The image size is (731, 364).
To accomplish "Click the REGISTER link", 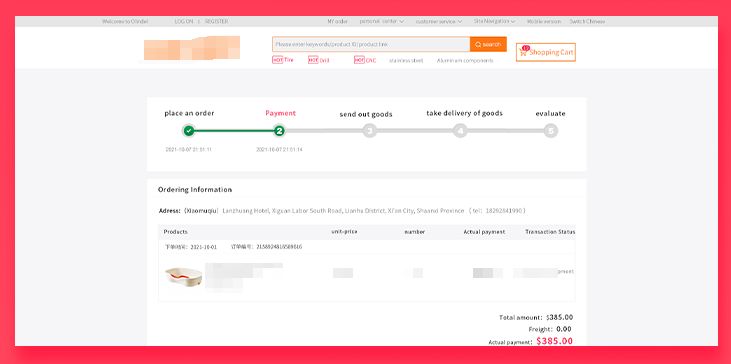I will click(216, 21).
